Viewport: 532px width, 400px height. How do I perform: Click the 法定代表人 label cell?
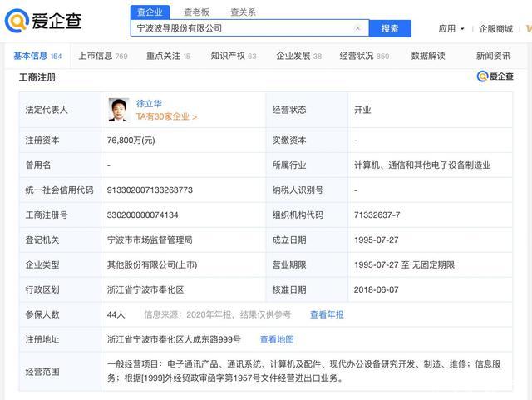60,110
